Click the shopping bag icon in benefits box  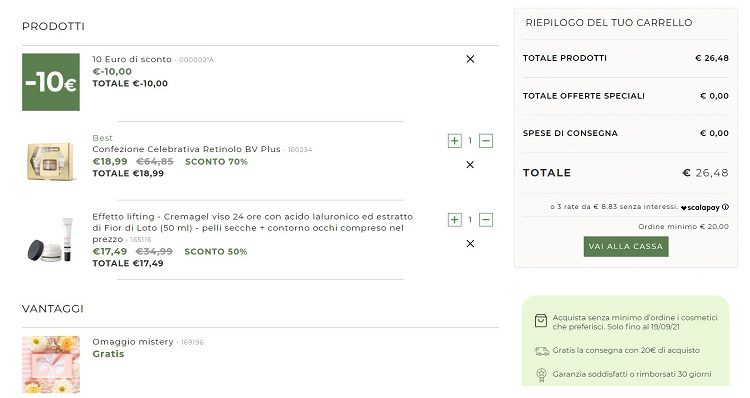tap(540, 321)
